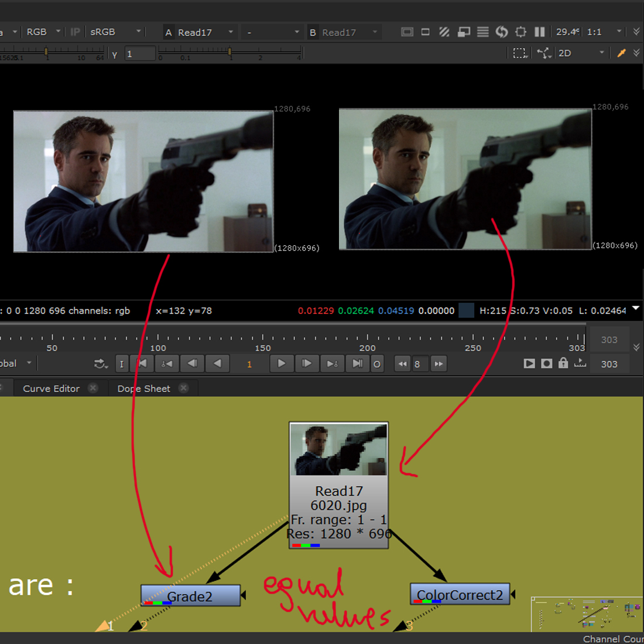This screenshot has width=644, height=644.
Task: Set the in point with I button
Action: (x=122, y=364)
